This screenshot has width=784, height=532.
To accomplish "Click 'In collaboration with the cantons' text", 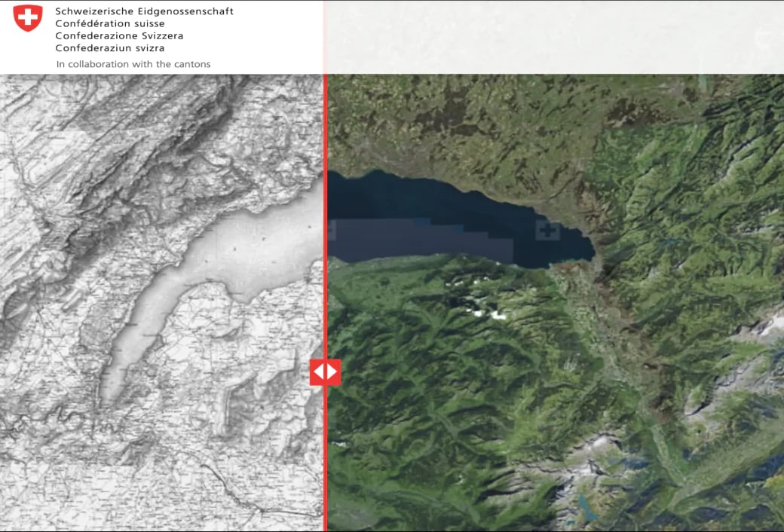I will [x=133, y=64].
